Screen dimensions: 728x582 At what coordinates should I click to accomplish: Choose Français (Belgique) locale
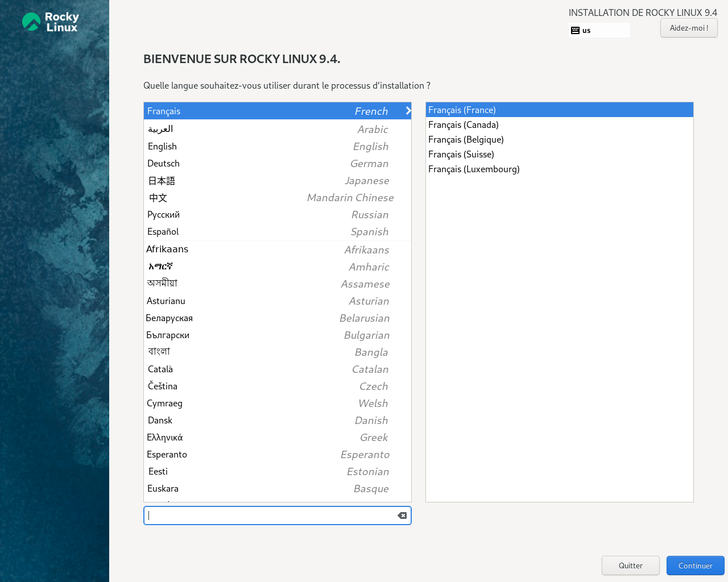pos(466,140)
